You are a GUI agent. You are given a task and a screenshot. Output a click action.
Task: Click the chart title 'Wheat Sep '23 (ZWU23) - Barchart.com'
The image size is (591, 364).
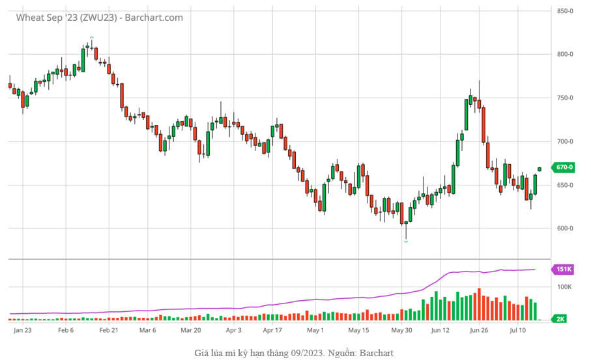(100, 18)
